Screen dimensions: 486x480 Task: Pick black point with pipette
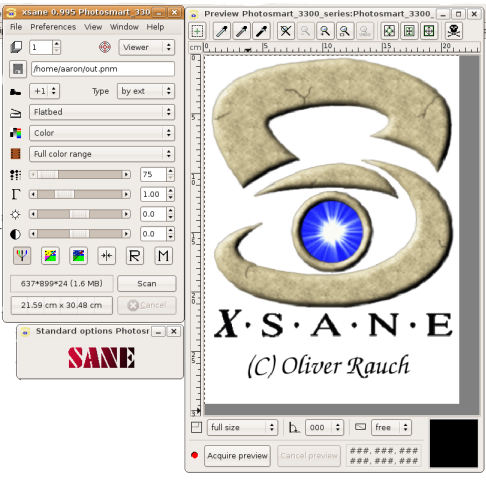point(262,31)
